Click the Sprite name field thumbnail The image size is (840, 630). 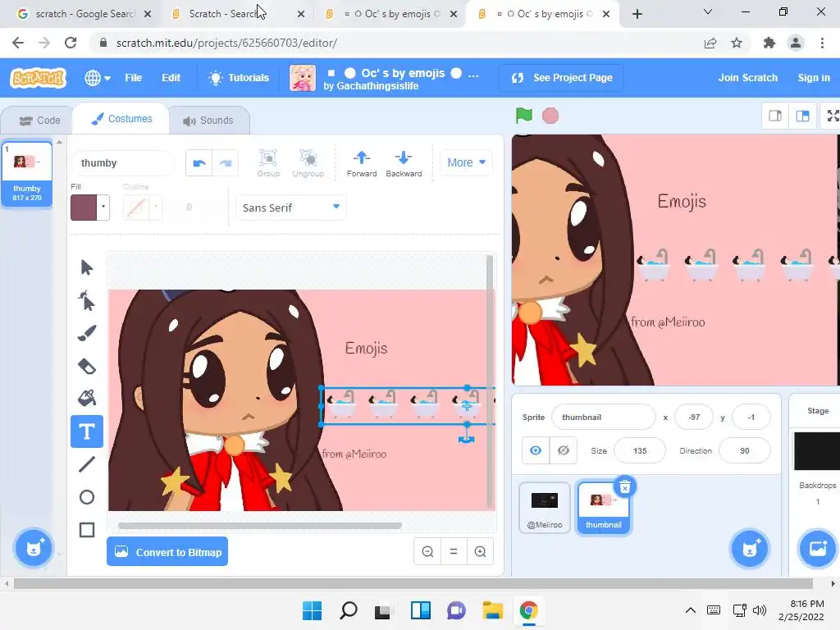(x=603, y=417)
